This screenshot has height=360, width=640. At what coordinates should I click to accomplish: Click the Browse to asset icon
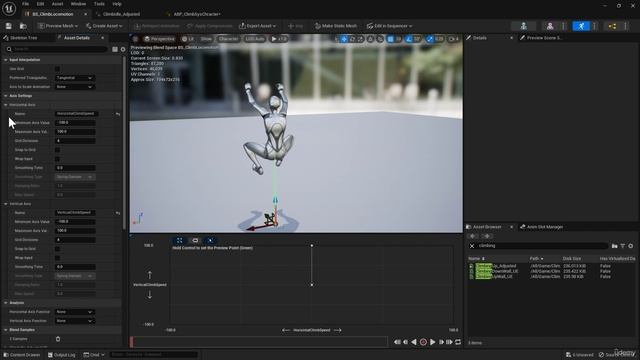pos(23,26)
